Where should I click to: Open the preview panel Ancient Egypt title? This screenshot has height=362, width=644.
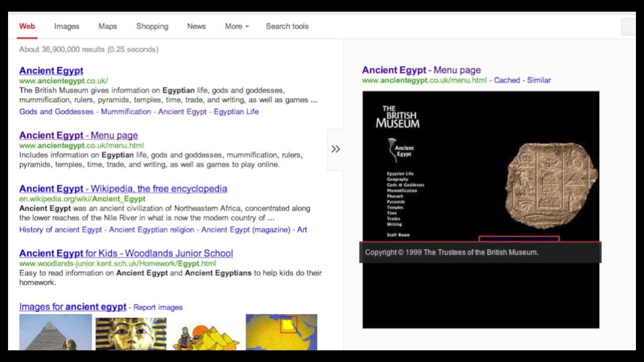coord(422,70)
